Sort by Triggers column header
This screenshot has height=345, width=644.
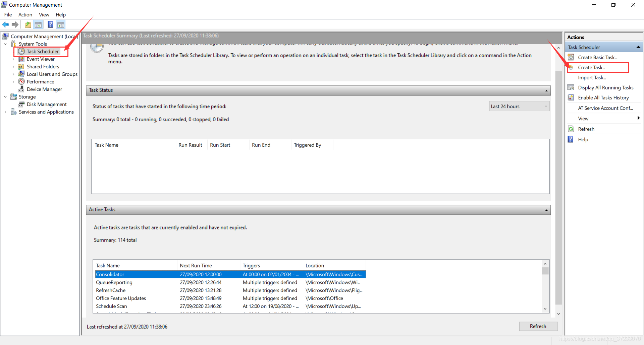pyautogui.click(x=272, y=265)
